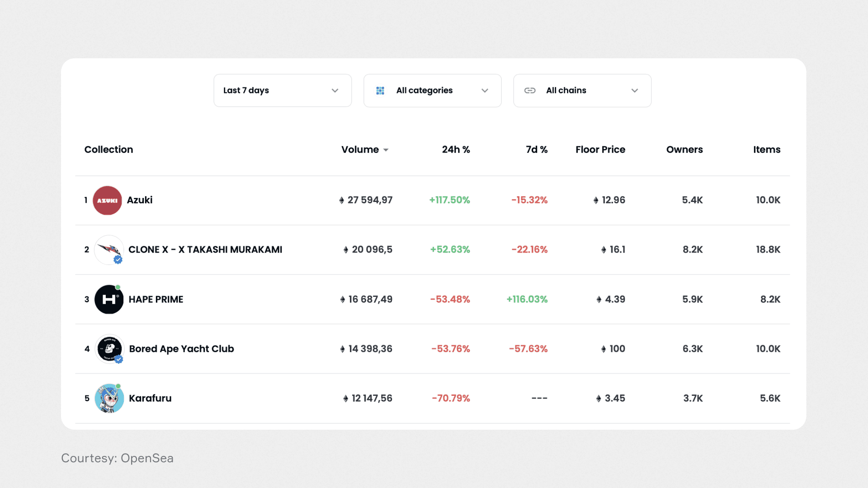Sort by Owners column header
868x488 pixels.
(684, 150)
